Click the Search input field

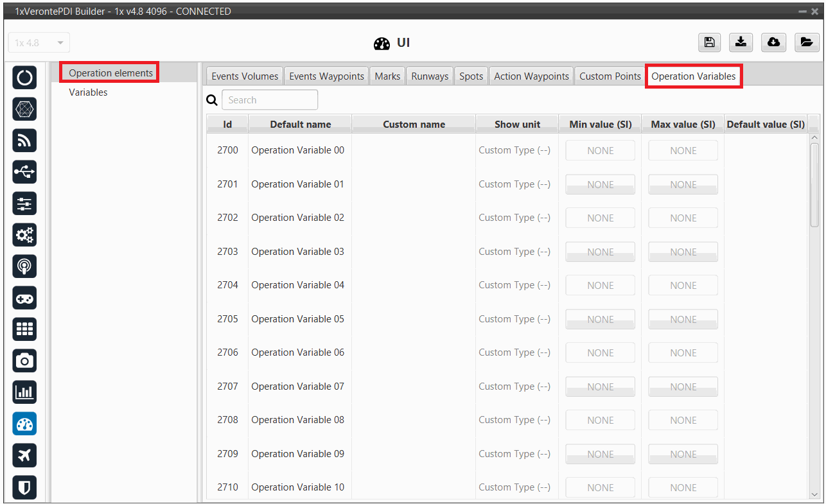[270, 100]
